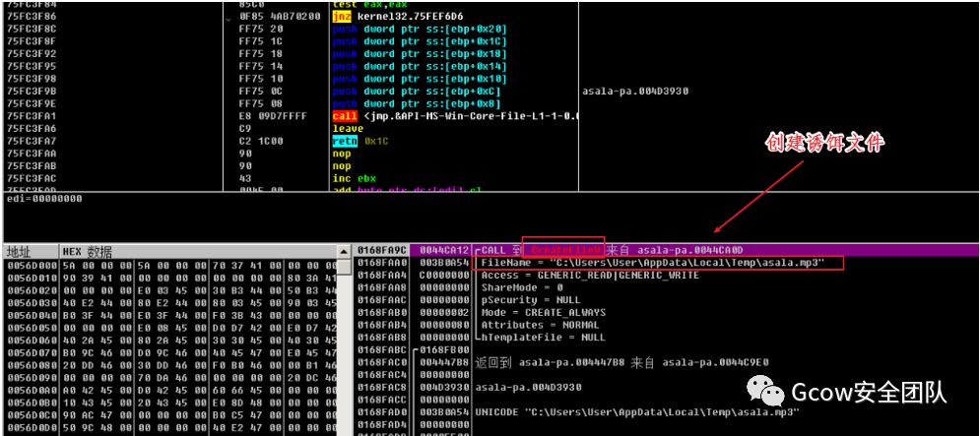The height and width of the screenshot is (436, 980).
Task: Click the asala-pa.004D3930 comment in disassembly
Action: pyautogui.click(x=635, y=92)
